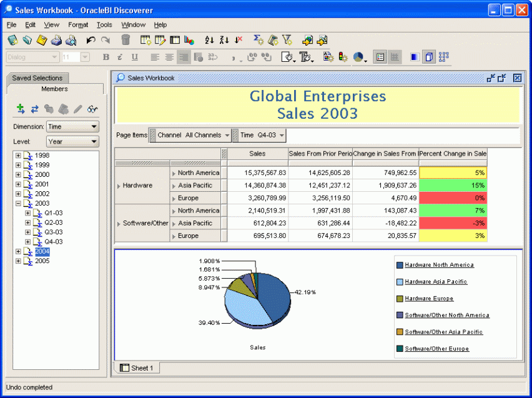The image size is (532, 398).
Task: Click the Replace selection swap arrows icon
Action: 34,109
